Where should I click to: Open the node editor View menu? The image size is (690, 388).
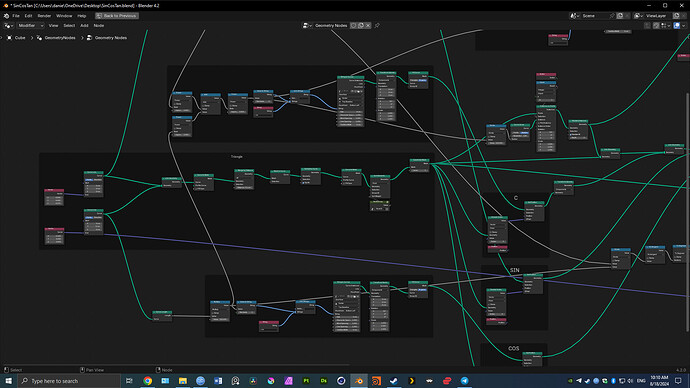(53, 26)
